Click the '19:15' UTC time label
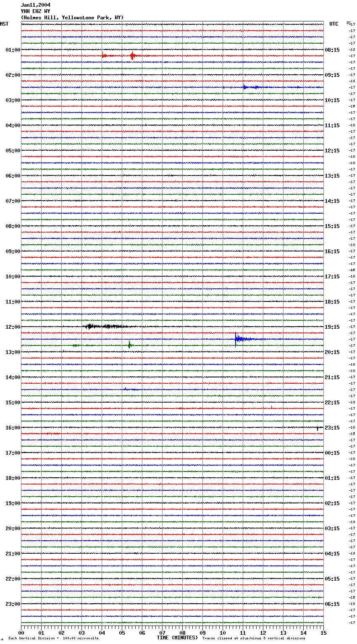This screenshot has width=357, height=644. pos(332,327)
